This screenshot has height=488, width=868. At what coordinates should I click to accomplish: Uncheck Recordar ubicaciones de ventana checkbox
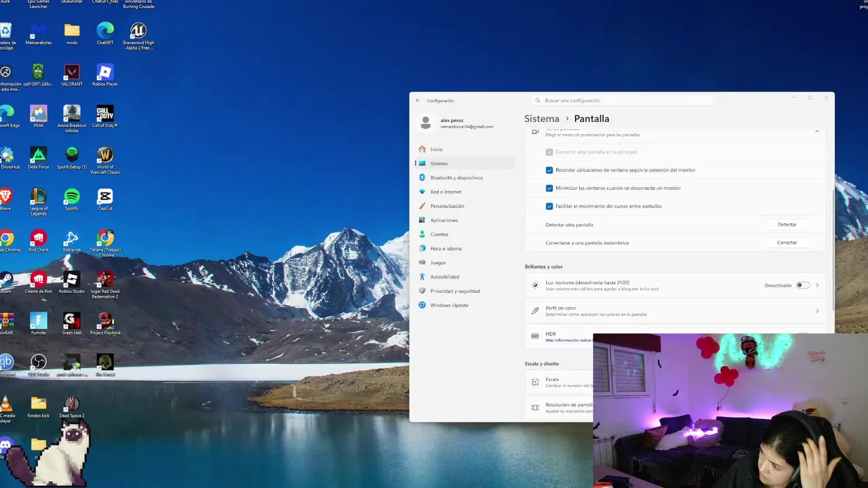coord(549,170)
